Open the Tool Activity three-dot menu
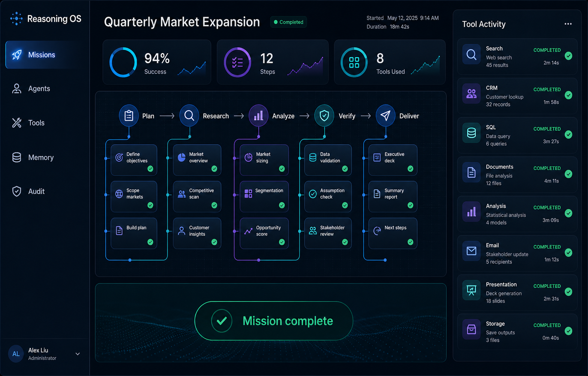Screen dimensions: 588x376 click(568, 24)
